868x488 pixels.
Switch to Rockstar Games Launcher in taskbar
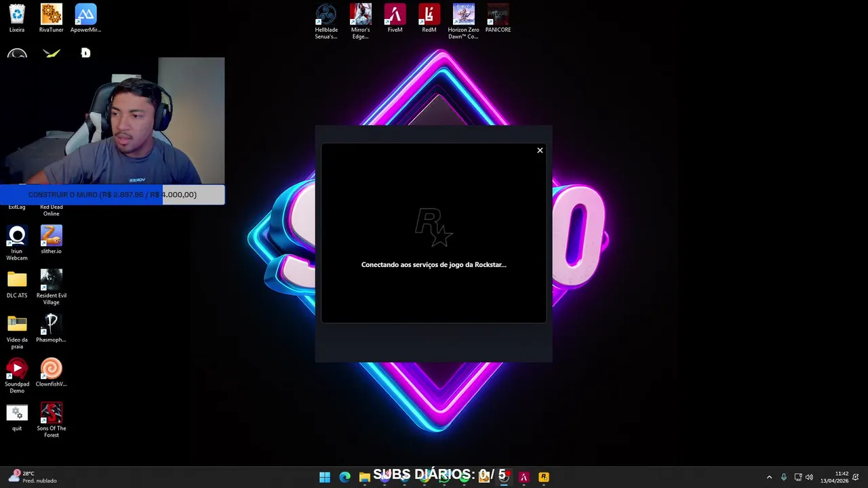[x=543, y=477]
